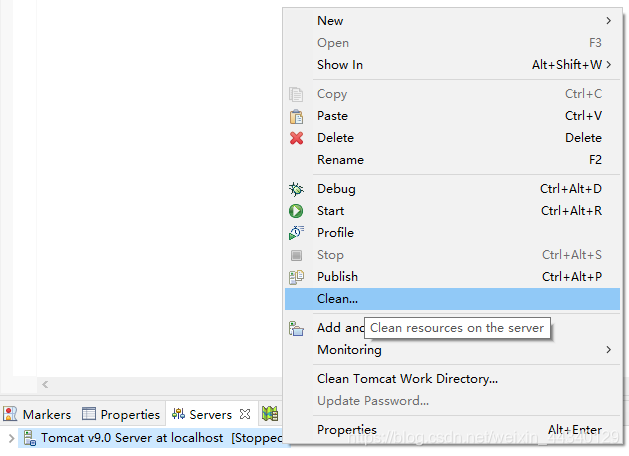Viewport: 629px width, 456px height.
Task: Close the Servers view tab
Action: point(245,414)
